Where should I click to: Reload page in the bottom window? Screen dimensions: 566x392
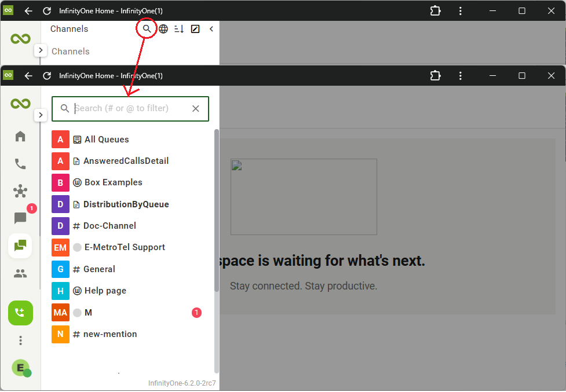(x=47, y=76)
